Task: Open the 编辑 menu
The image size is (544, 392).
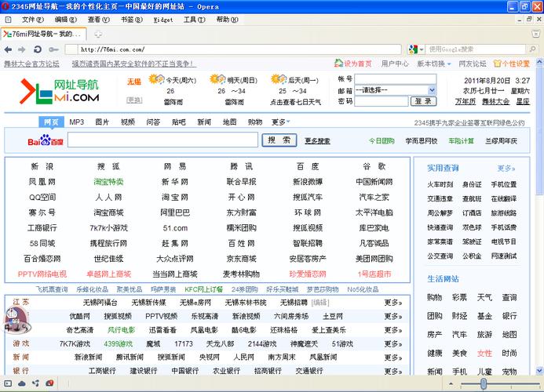Action: tap(66, 20)
